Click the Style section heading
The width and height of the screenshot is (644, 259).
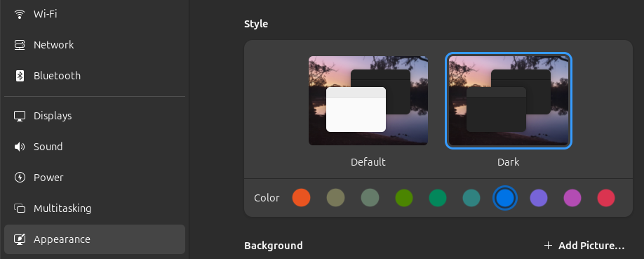pyautogui.click(x=256, y=24)
